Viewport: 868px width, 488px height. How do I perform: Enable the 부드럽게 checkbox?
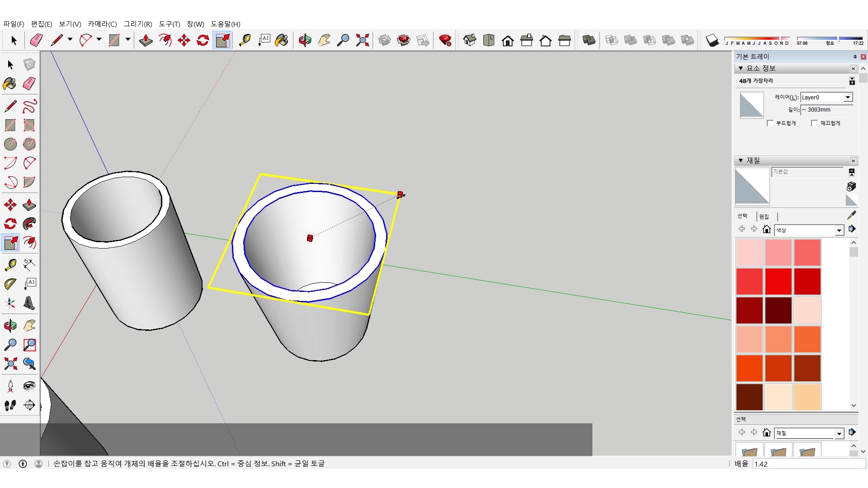[x=770, y=123]
